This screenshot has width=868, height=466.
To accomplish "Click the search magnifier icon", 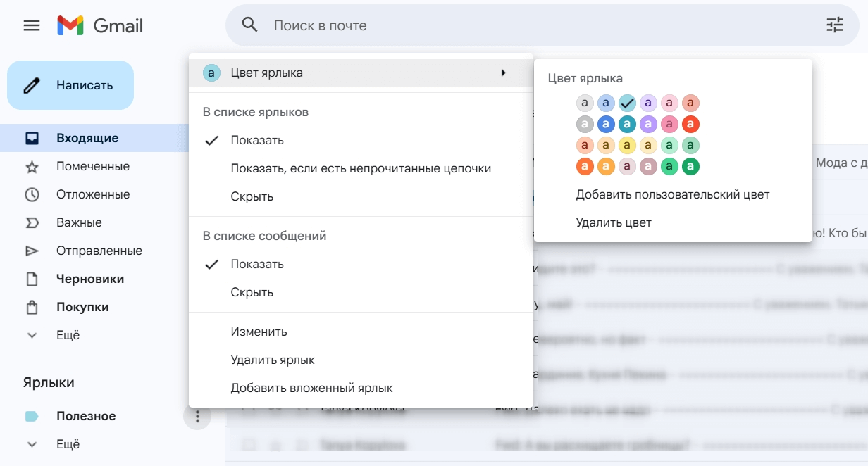I will (x=249, y=25).
